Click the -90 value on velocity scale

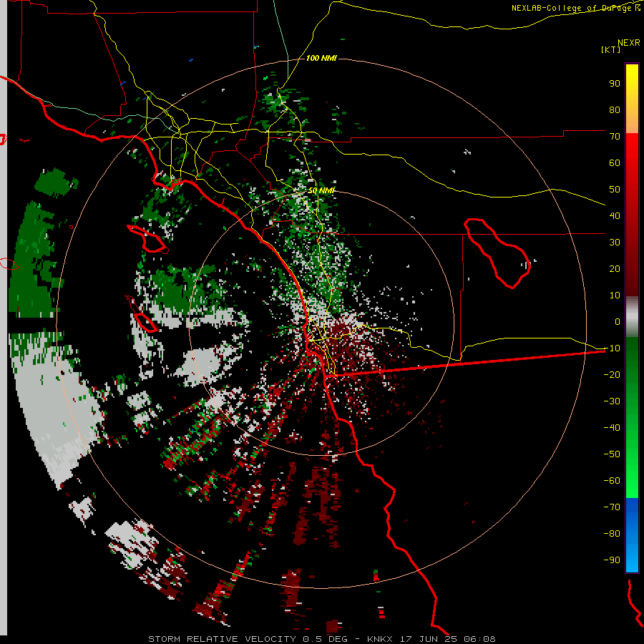pyautogui.click(x=612, y=560)
